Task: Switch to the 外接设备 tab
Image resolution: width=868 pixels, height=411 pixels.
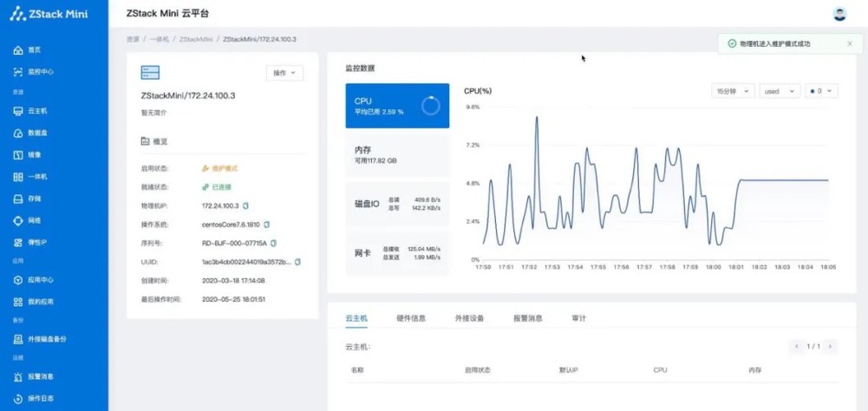Action: tap(469, 318)
